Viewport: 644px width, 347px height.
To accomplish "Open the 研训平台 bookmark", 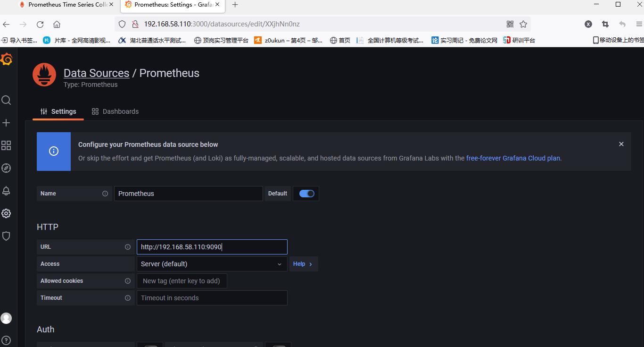I will point(519,40).
